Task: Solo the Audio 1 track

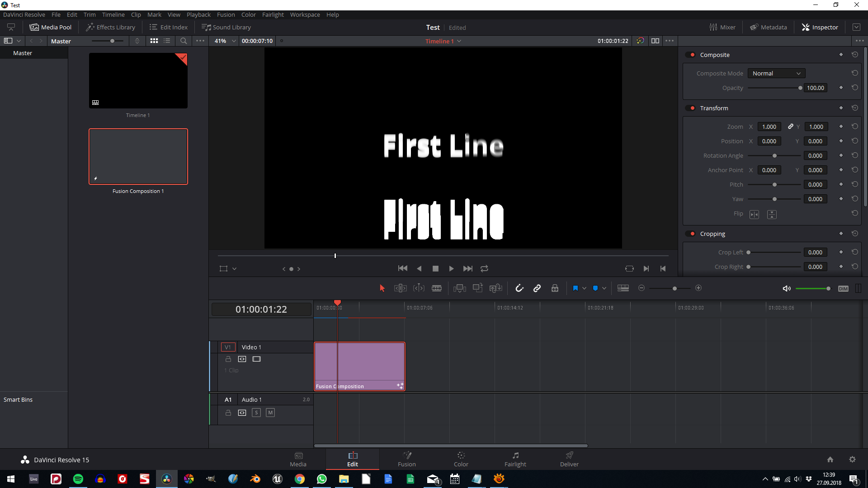Action: tap(256, 413)
